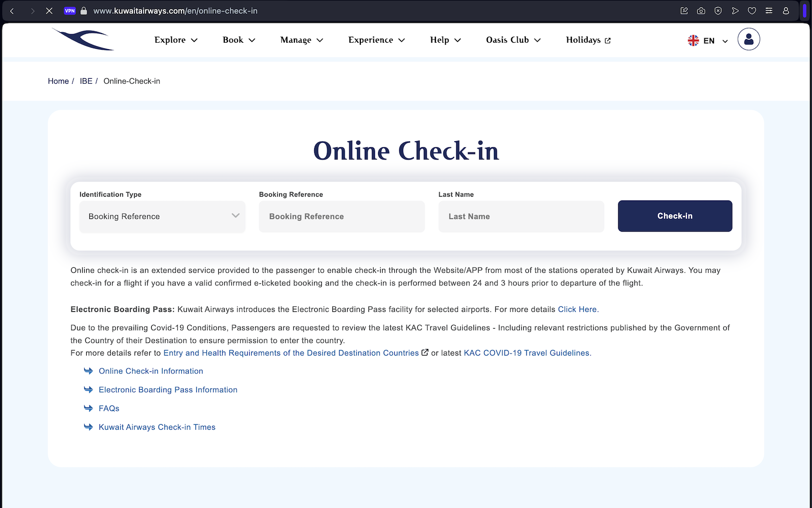This screenshot has height=508, width=812.
Task: Open the browser shield ad-blocker icon
Action: [718, 11]
